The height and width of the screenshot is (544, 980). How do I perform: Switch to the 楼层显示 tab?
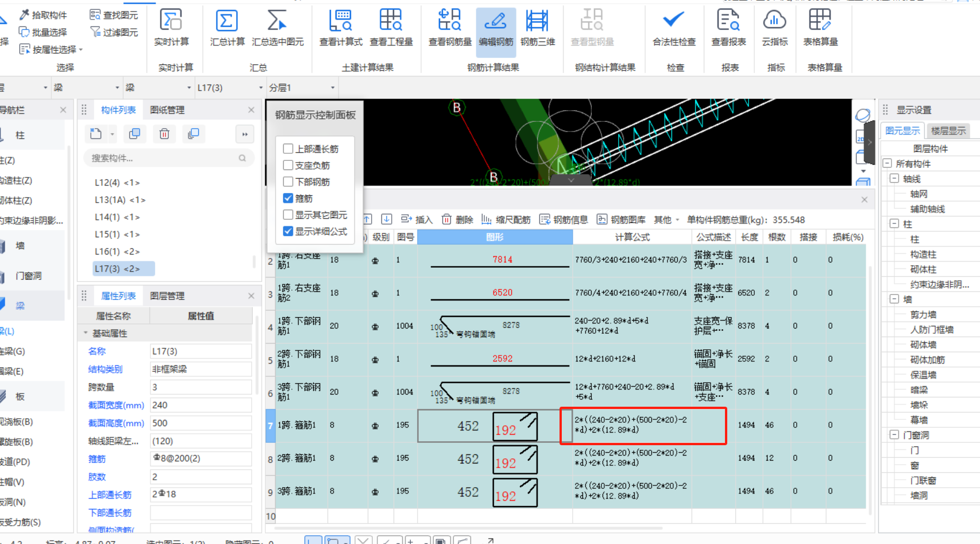click(948, 130)
